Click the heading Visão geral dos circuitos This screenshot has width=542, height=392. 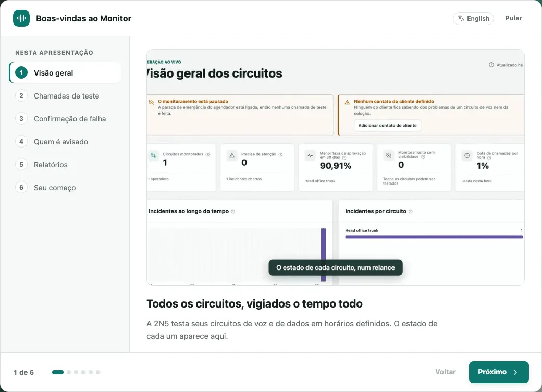214,73
